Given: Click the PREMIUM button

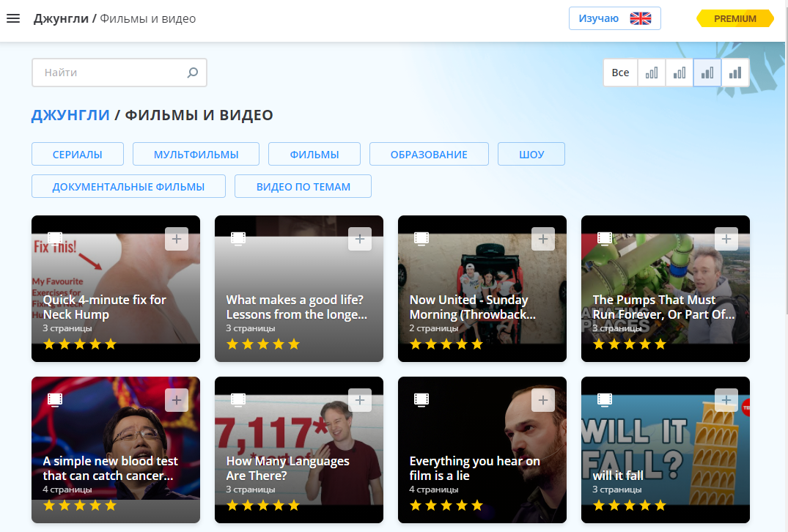Looking at the screenshot, I should click(735, 18).
